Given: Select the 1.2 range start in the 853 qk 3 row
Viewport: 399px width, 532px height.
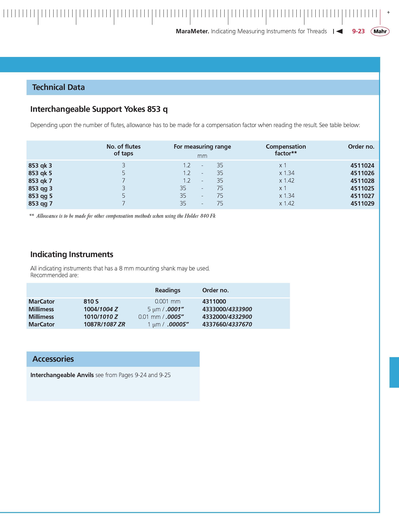Looking at the screenshot, I should pyautogui.click(x=187, y=166).
